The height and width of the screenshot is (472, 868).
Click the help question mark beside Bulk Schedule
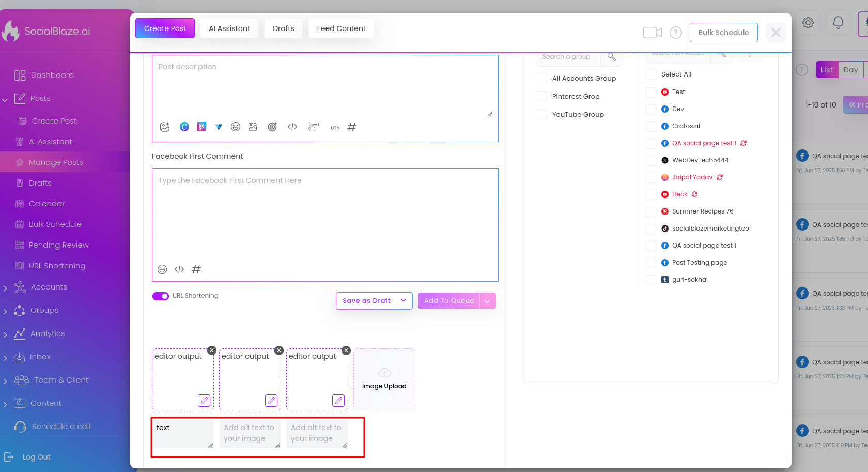click(676, 33)
